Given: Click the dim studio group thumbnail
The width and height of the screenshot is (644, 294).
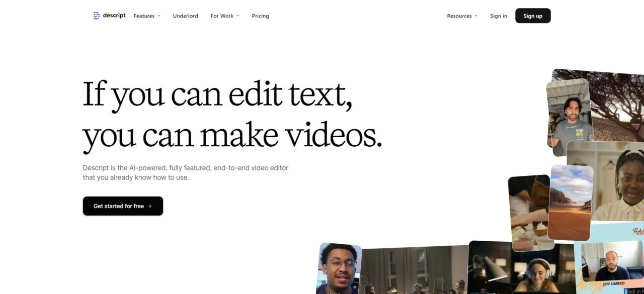Looking at the screenshot, I should (413, 271).
